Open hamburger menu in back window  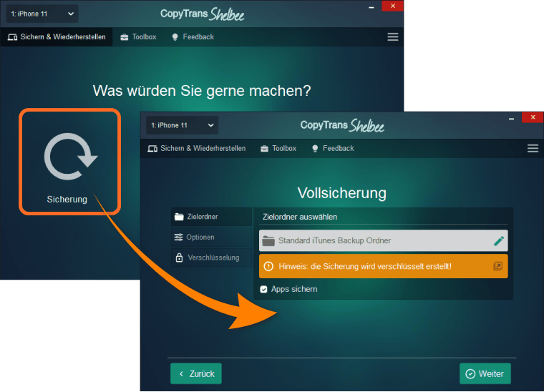(x=393, y=36)
